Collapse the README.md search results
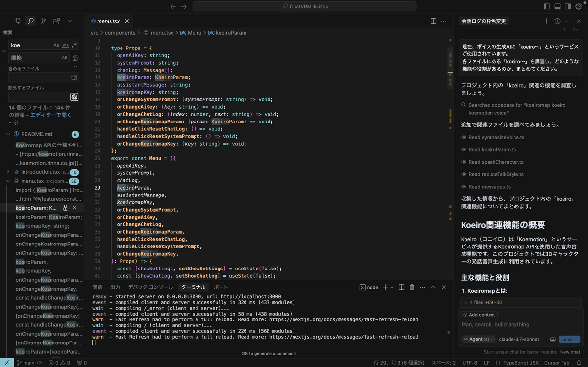 click(8, 133)
